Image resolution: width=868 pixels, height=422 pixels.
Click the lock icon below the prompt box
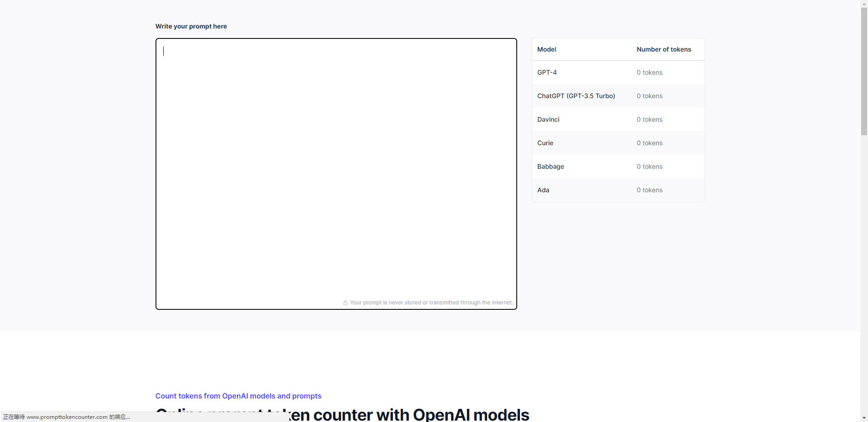(345, 303)
